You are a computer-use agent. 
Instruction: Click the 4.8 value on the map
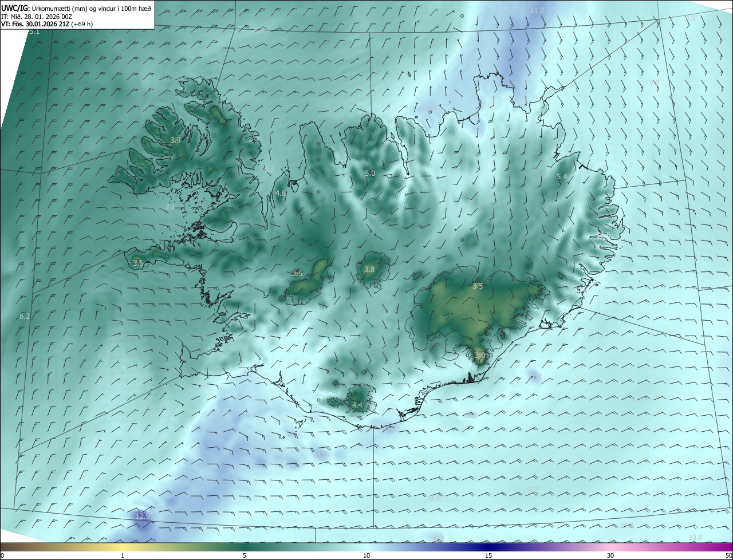(x=281, y=194)
